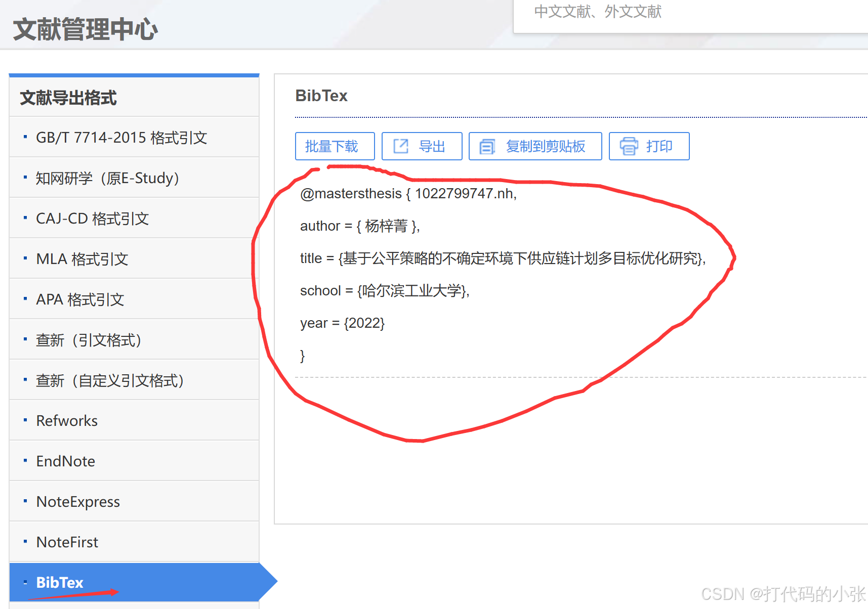This screenshot has height=609, width=868.
Task: Click the BibTex heading in content panel
Action: point(321,96)
